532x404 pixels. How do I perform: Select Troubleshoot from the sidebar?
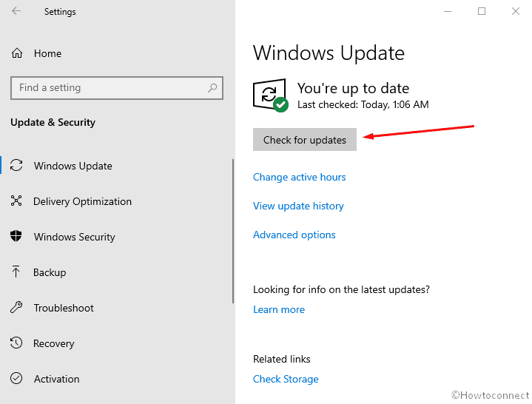point(64,308)
